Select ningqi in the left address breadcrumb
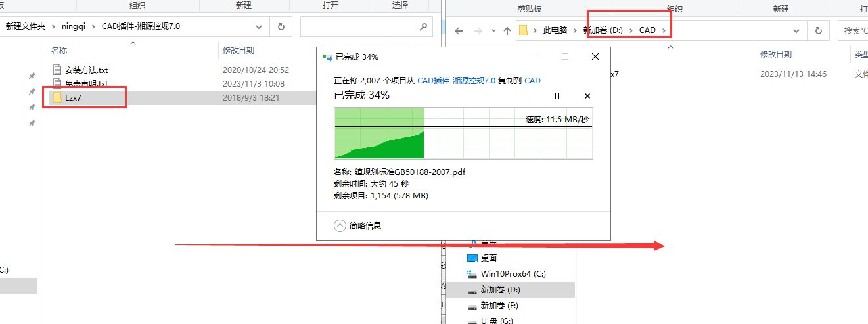 (x=73, y=26)
